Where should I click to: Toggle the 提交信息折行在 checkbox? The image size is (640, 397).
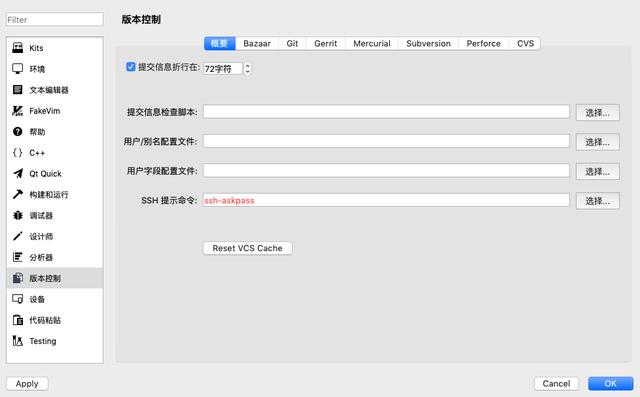point(131,67)
